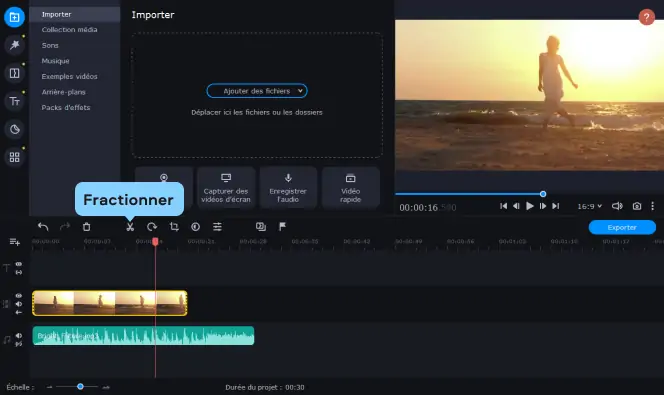The width and height of the screenshot is (664, 395).
Task: Click the video preview image
Action: (529, 95)
